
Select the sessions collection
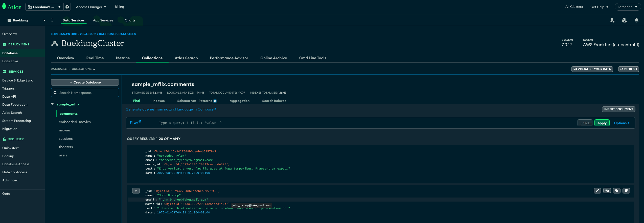tap(66, 138)
